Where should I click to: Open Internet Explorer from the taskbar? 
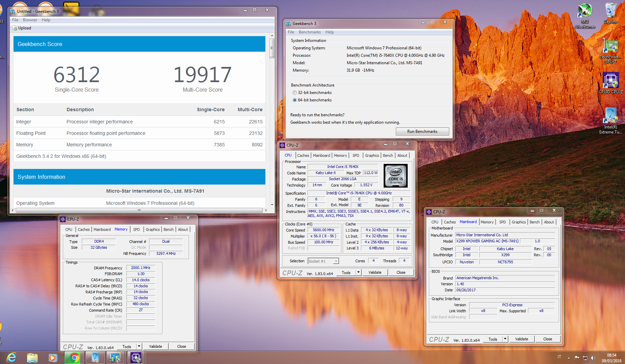[11, 358]
